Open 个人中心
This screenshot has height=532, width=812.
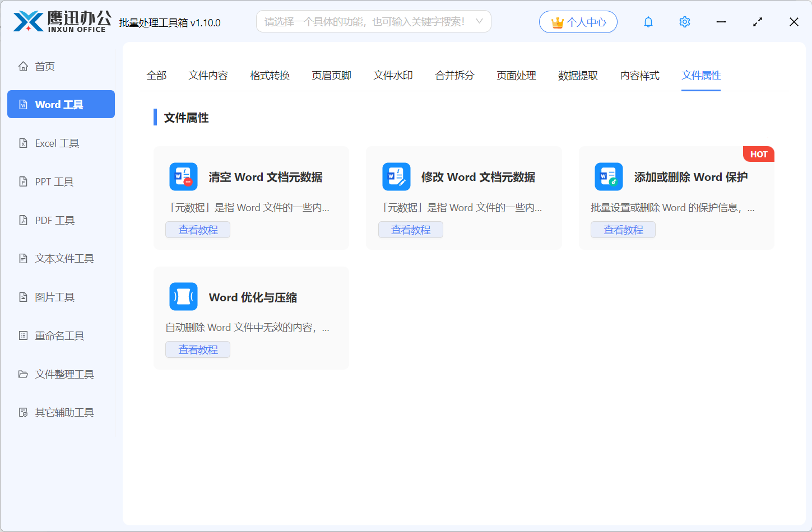[x=578, y=21]
